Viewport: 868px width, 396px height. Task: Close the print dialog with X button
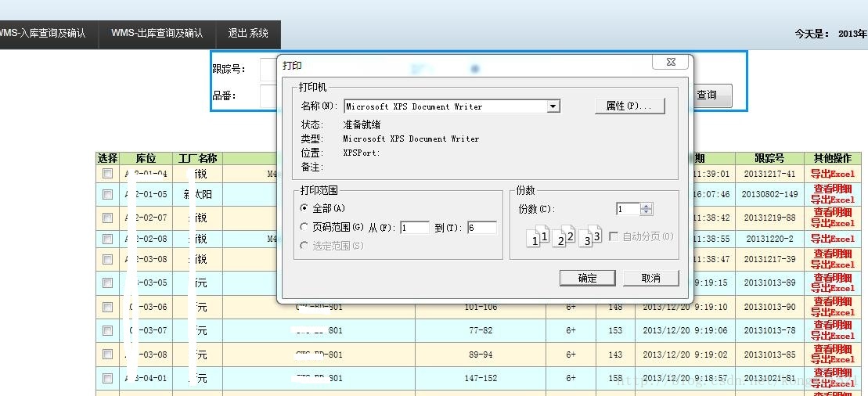(671, 63)
